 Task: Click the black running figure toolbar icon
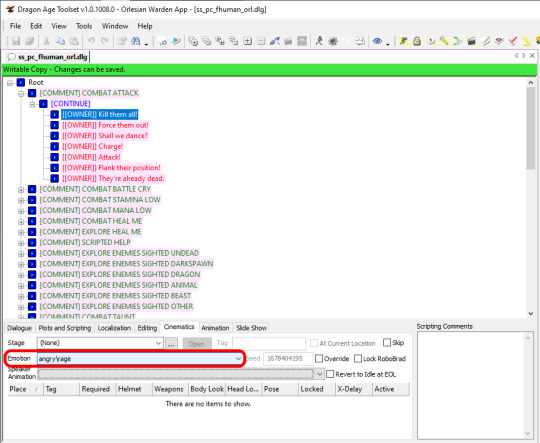click(x=319, y=41)
